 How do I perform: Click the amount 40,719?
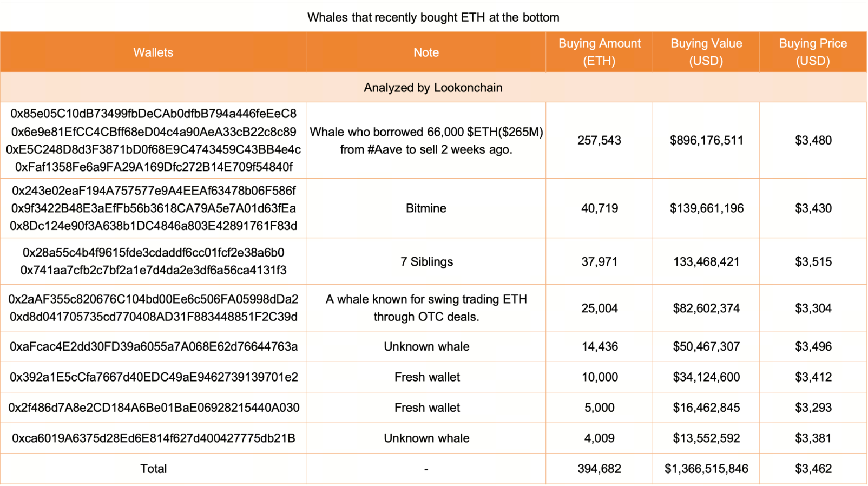pos(600,208)
